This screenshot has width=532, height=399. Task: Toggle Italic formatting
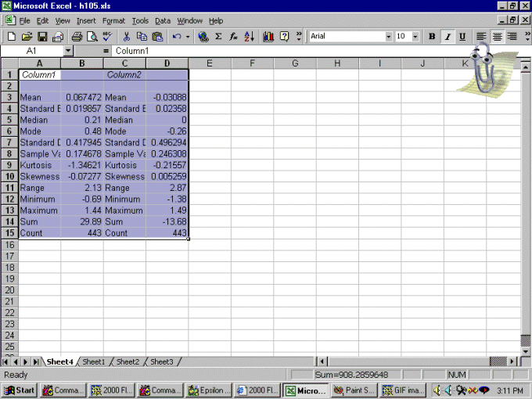[x=447, y=37]
